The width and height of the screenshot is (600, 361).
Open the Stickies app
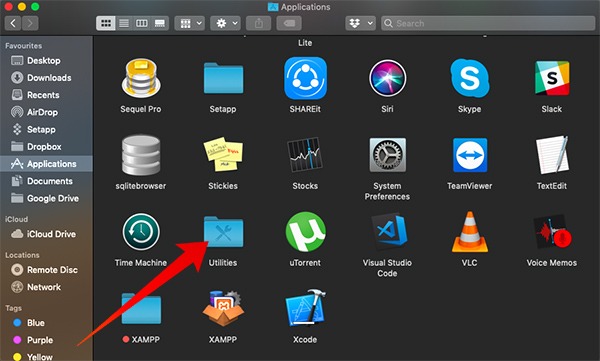point(223,154)
